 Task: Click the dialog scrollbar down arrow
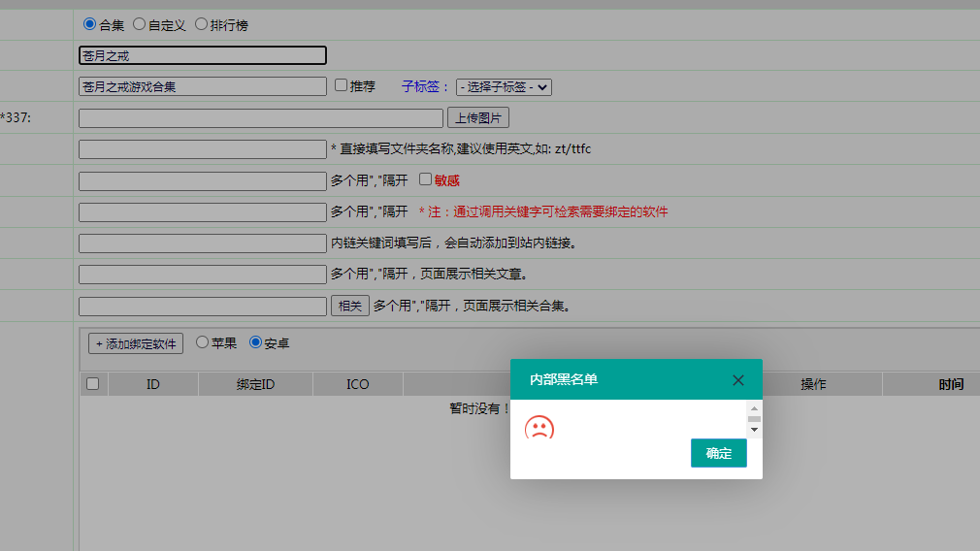click(x=754, y=429)
